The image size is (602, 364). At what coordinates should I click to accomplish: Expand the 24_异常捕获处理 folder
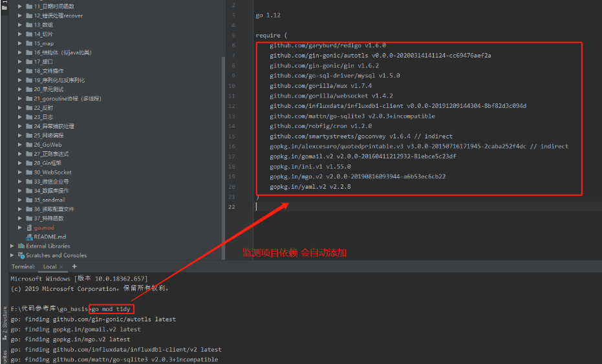click(19, 126)
